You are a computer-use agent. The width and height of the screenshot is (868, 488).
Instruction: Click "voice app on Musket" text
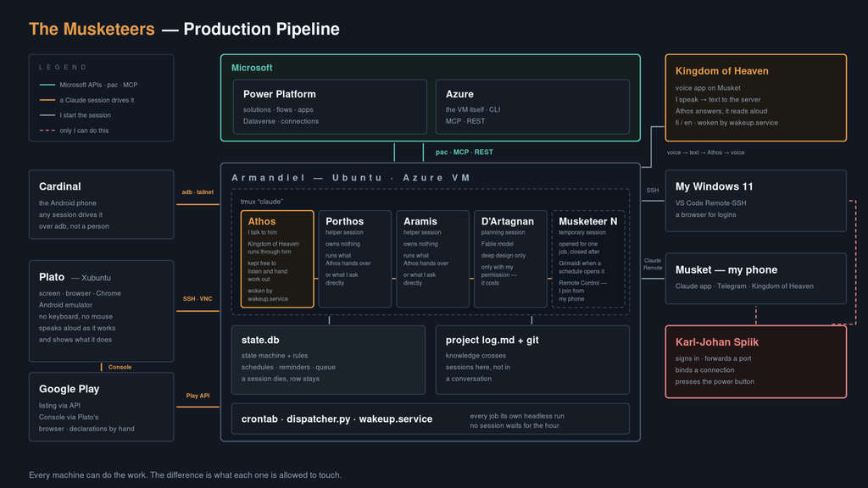coord(708,88)
